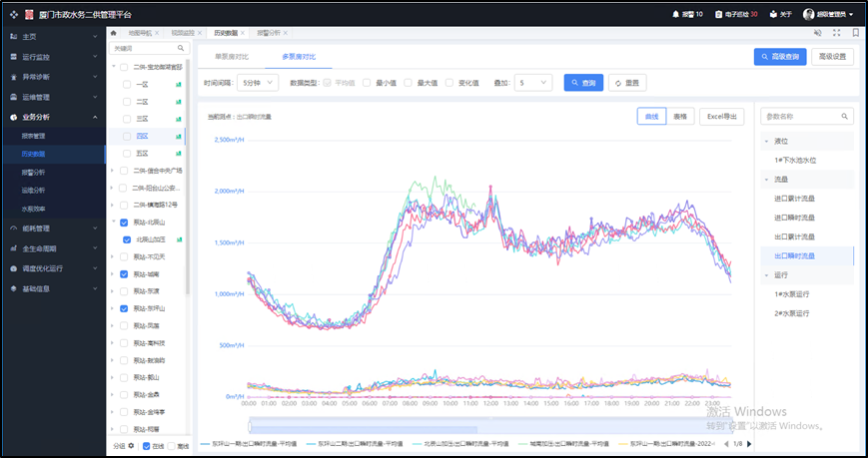Uncheck the 泵站-城南 checkbox
Image resolution: width=868 pixels, height=458 pixels.
coord(123,273)
